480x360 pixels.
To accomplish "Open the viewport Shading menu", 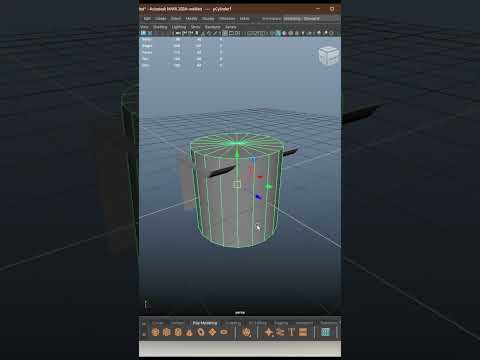I will pos(160,27).
